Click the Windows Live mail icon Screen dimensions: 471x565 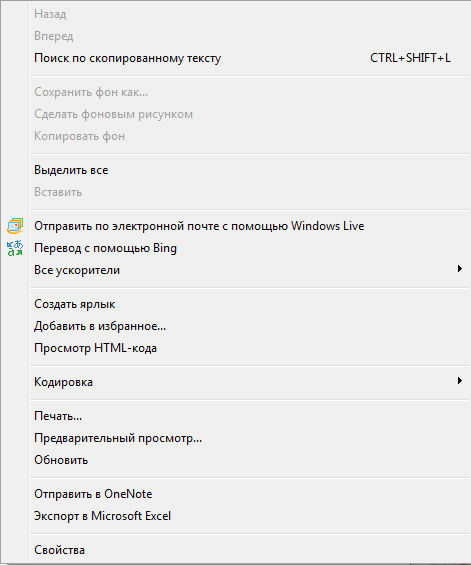15,226
